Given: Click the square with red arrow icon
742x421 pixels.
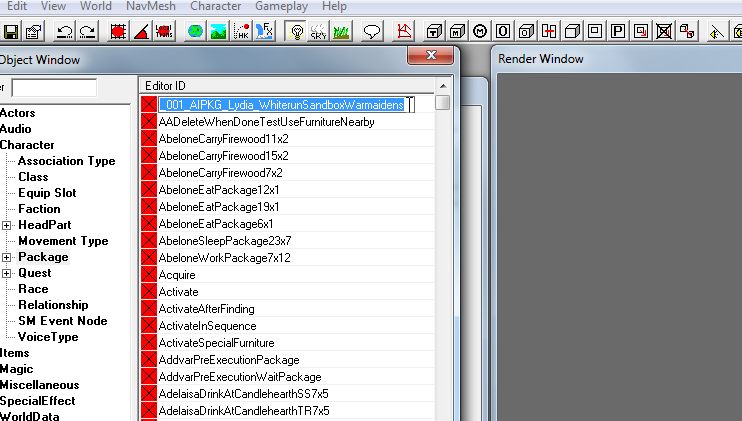Looking at the screenshot, I should 641,32.
